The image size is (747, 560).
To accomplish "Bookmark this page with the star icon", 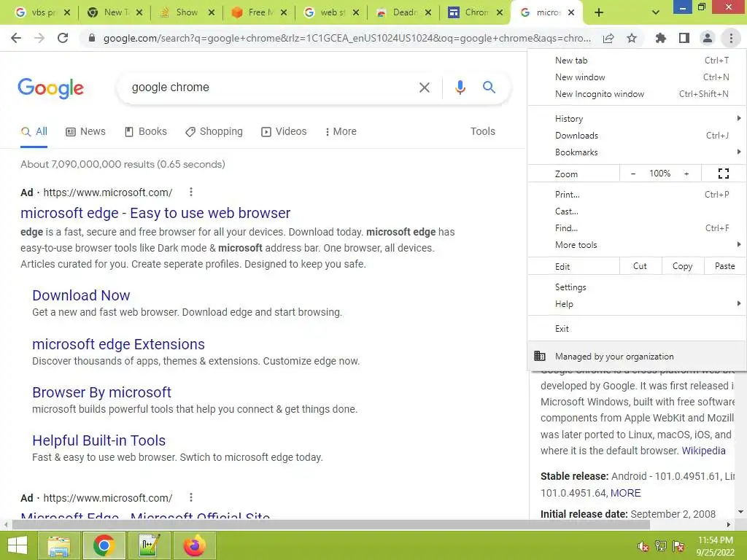I will click(632, 38).
